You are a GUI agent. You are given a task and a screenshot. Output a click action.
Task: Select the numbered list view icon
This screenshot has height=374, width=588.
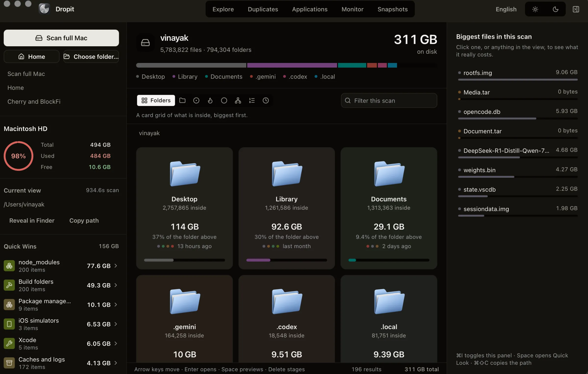252,100
